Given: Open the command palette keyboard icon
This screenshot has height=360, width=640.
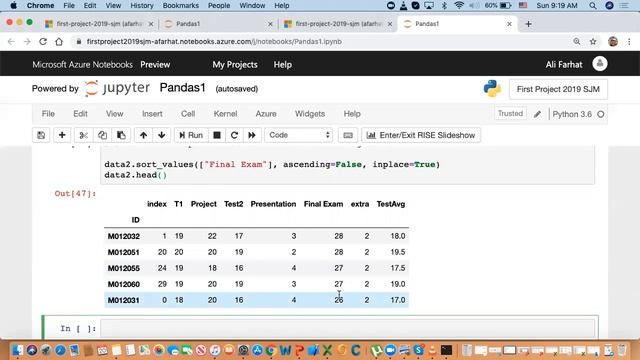Looking at the screenshot, I should (348, 135).
